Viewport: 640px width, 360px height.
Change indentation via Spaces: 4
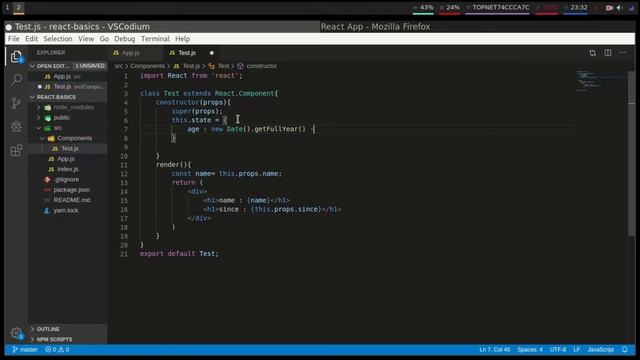coord(530,349)
